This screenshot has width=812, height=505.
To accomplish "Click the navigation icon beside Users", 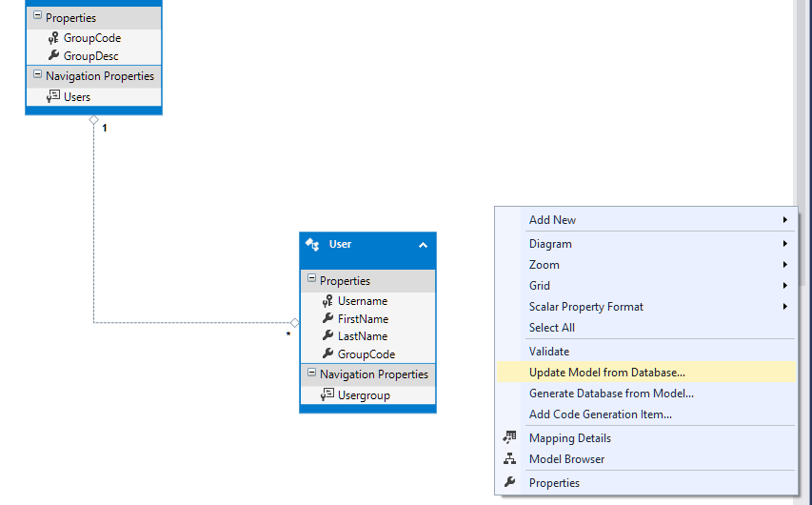I will pyautogui.click(x=53, y=97).
